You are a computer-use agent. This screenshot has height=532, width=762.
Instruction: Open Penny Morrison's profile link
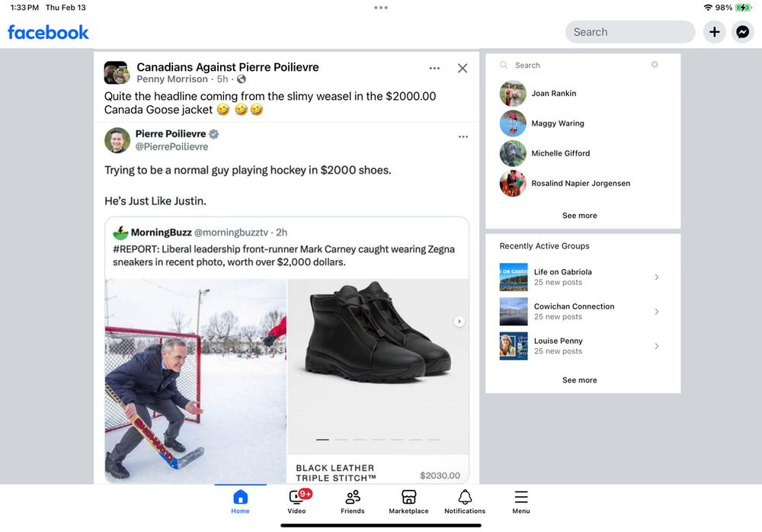pyautogui.click(x=172, y=79)
